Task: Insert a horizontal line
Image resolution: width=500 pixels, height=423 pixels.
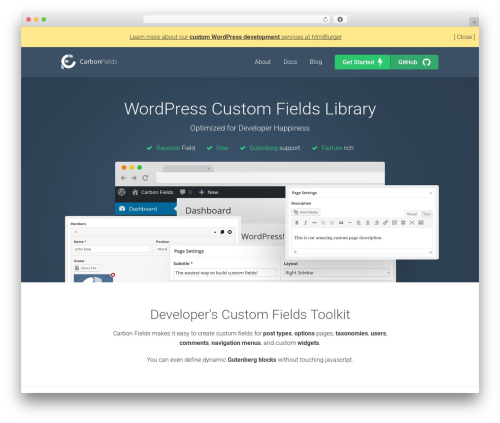Action: (x=350, y=223)
